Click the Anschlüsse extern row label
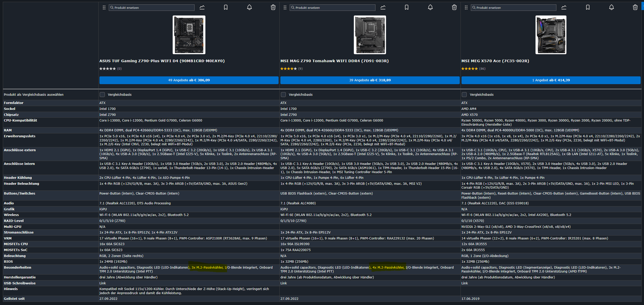Image resolution: width=644 pixels, height=305 pixels. tap(20, 150)
